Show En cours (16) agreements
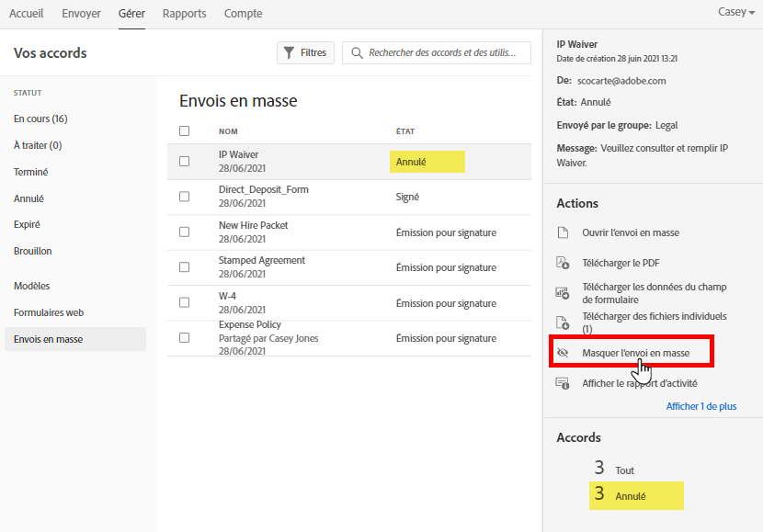763x532 pixels. pyautogui.click(x=40, y=119)
